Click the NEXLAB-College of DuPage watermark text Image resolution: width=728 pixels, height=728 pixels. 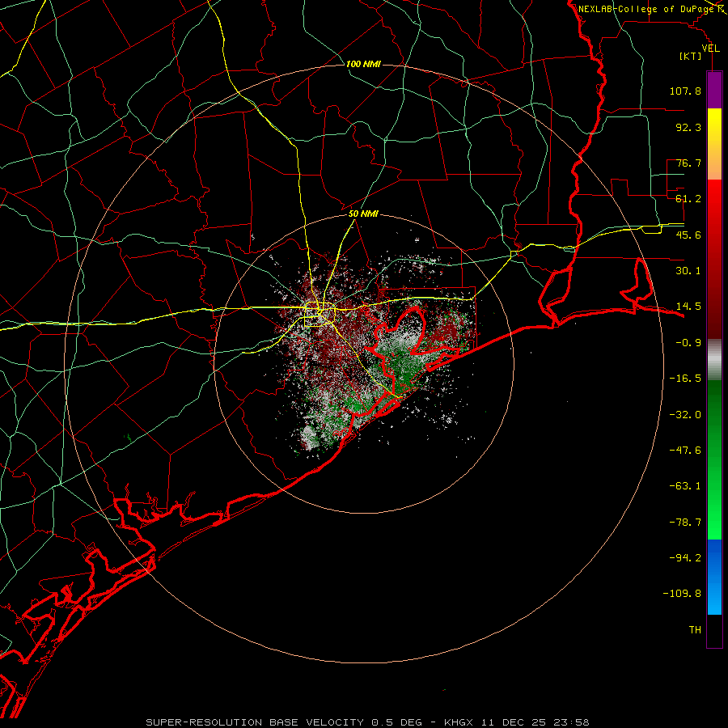645,9
